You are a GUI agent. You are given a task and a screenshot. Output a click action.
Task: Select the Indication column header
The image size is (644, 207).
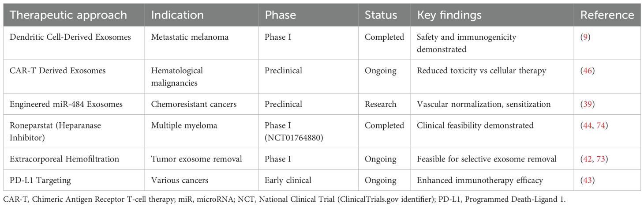(177, 15)
